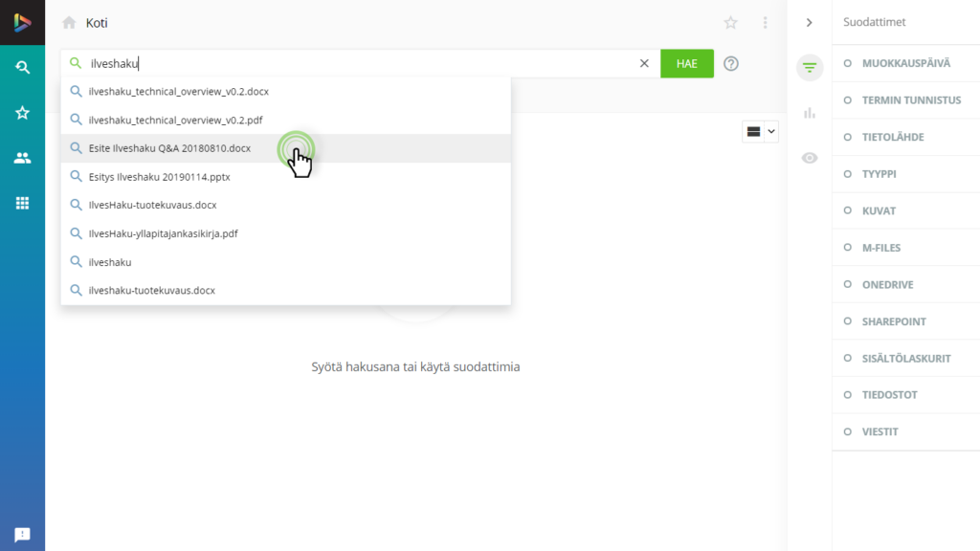The height and width of the screenshot is (551, 980).
Task: Open favorites star in the left sidebar
Action: point(23,113)
